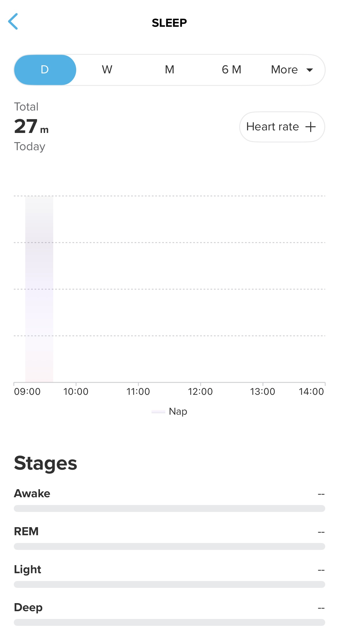Screen dimensions: 339x644
Task: Tap the 10:00 time axis marker
Action: [76, 391]
